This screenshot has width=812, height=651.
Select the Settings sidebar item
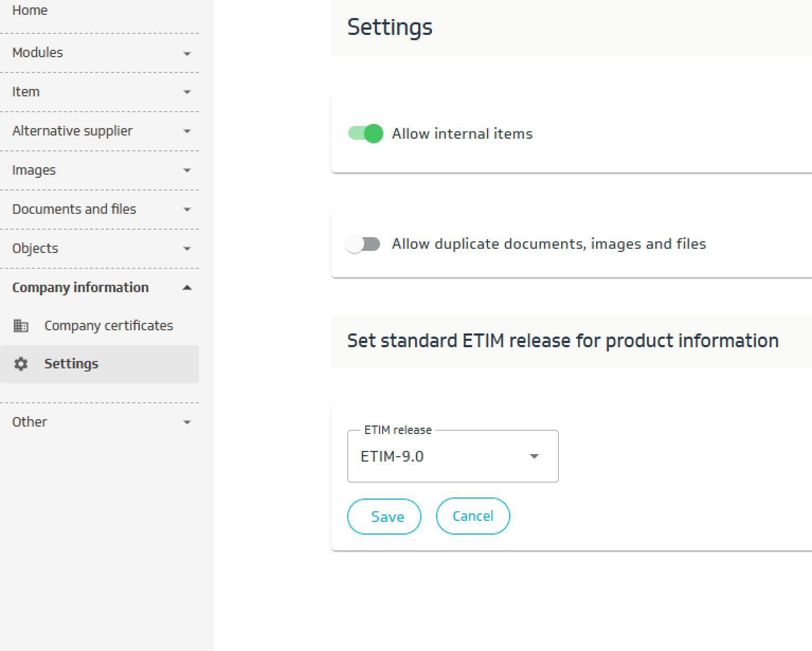[71, 364]
